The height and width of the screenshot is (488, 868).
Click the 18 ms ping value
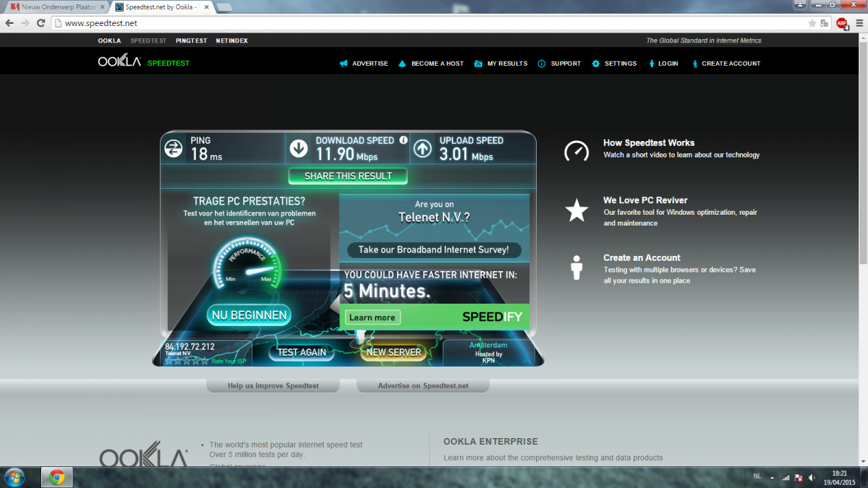[x=206, y=154]
